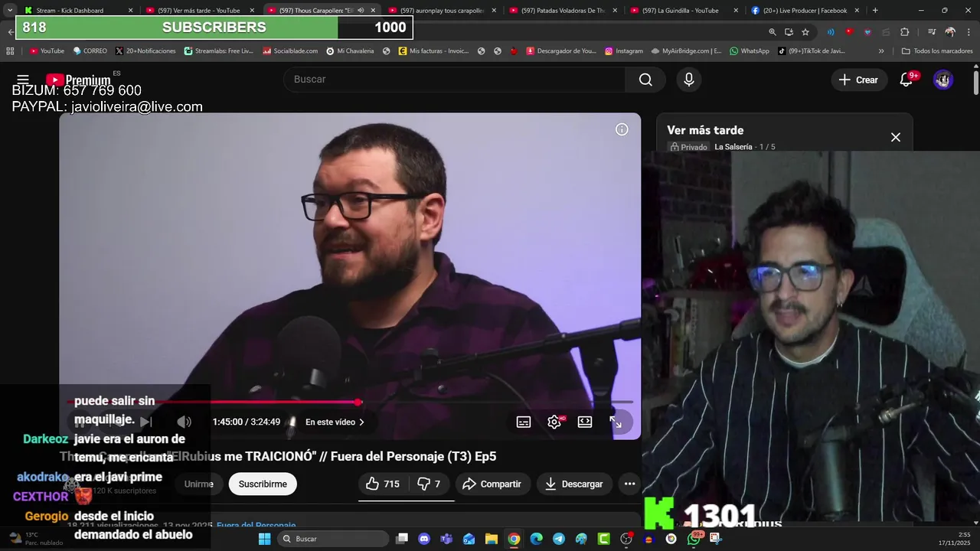Open Microsoft Teams from taskbar
Image resolution: width=980 pixels, height=551 pixels.
[x=446, y=539]
